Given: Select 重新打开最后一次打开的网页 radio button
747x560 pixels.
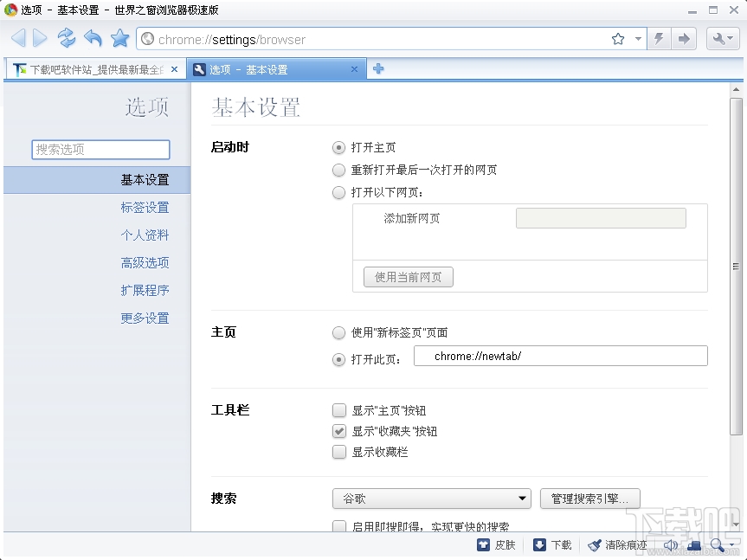Looking at the screenshot, I should 338,170.
